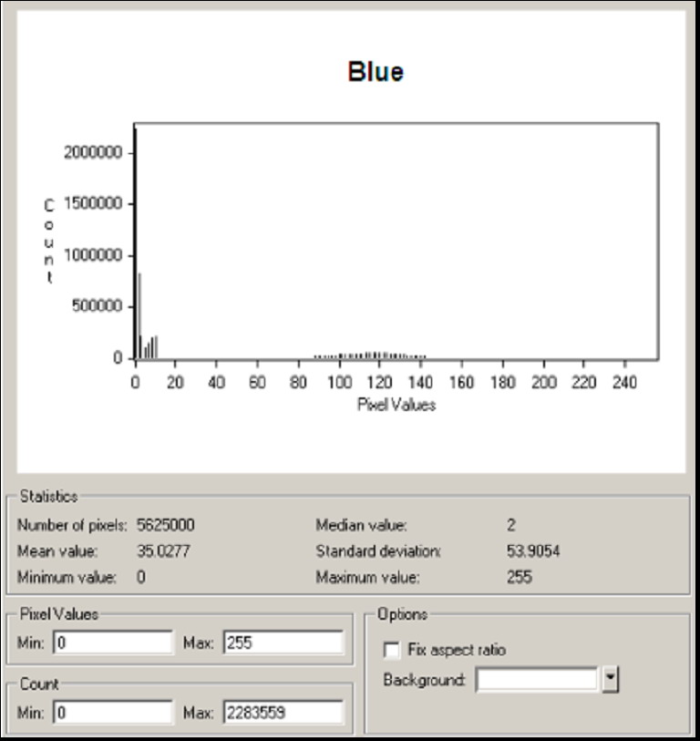Click the 120 tick label on pixel axis
The height and width of the screenshot is (741, 700).
click(x=380, y=382)
